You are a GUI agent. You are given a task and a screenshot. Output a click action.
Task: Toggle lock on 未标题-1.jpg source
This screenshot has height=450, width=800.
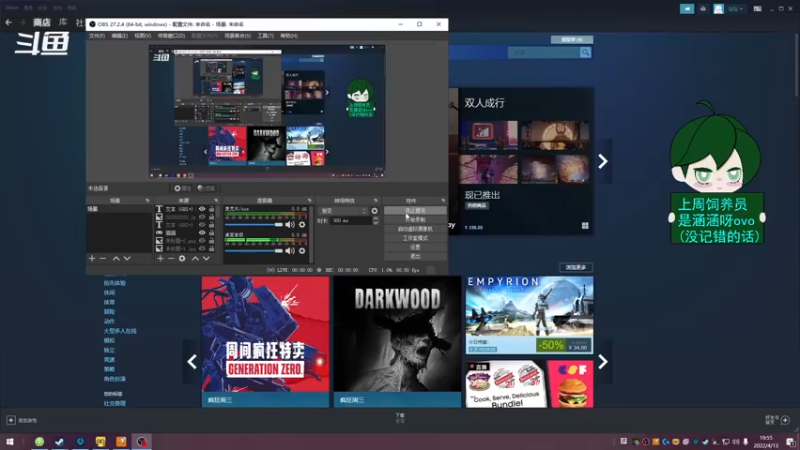(x=211, y=248)
